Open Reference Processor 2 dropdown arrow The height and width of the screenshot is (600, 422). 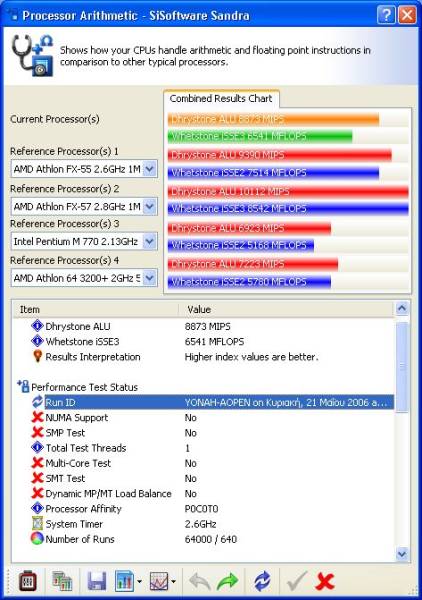pos(150,206)
